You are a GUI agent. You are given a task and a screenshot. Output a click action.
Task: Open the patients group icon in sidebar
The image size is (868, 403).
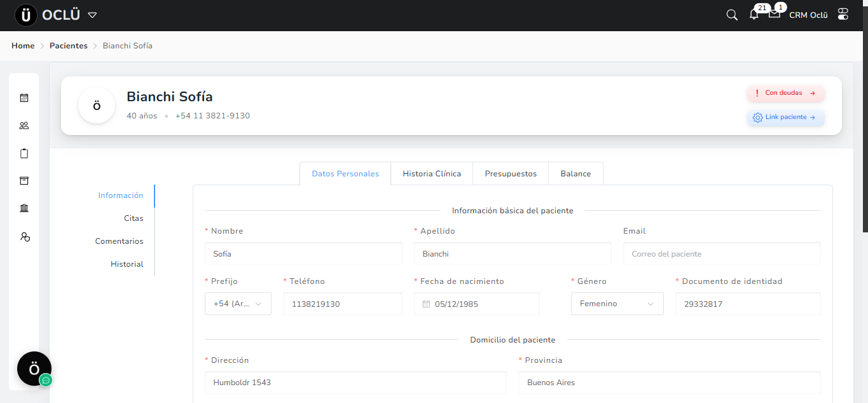pos(24,125)
